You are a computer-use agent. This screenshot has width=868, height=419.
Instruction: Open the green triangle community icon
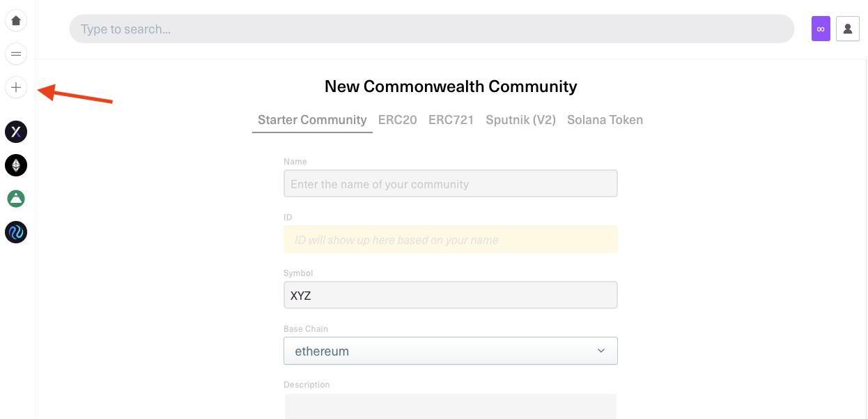(x=16, y=199)
